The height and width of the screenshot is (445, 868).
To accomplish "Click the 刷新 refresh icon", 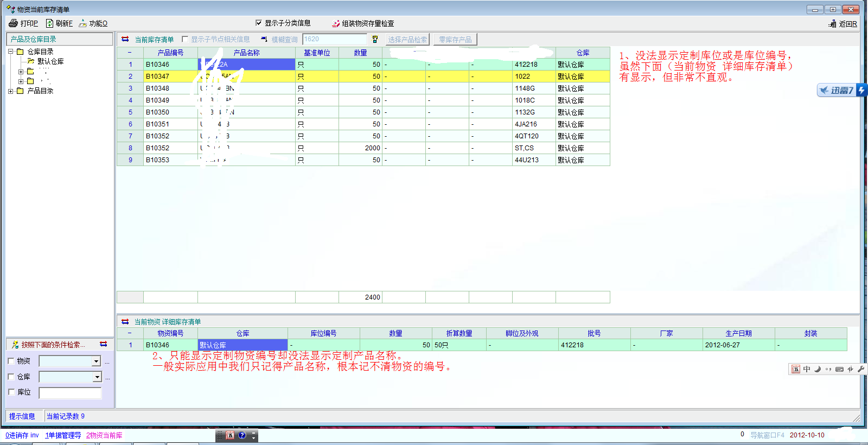I will pyautogui.click(x=50, y=23).
